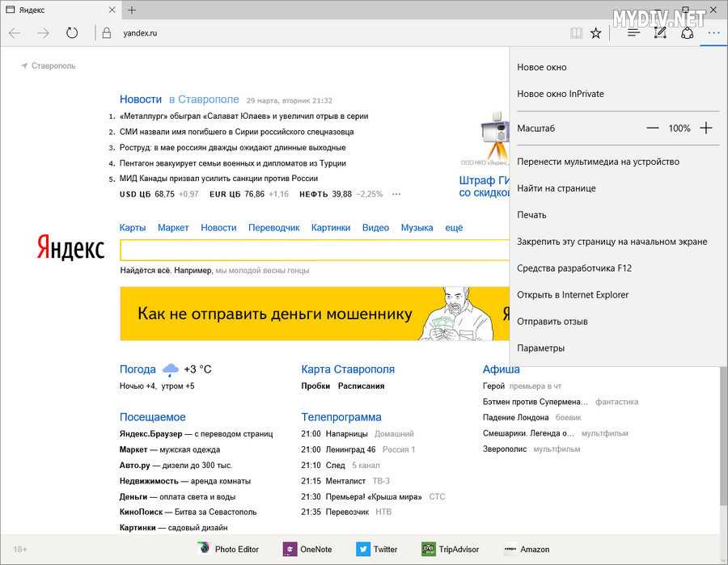Go back using the browser back arrow
728x565 pixels.
(x=15, y=33)
